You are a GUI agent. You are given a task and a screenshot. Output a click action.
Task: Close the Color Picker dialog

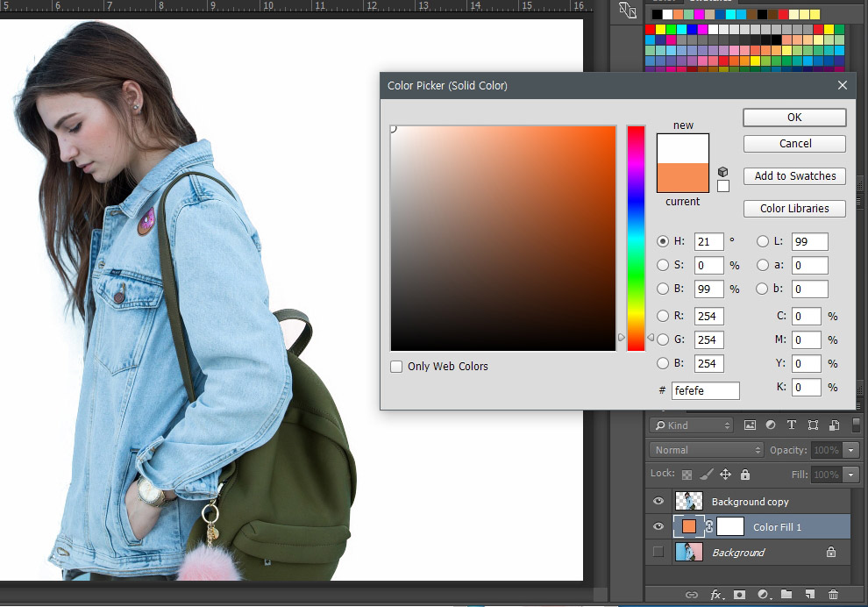pyautogui.click(x=842, y=85)
